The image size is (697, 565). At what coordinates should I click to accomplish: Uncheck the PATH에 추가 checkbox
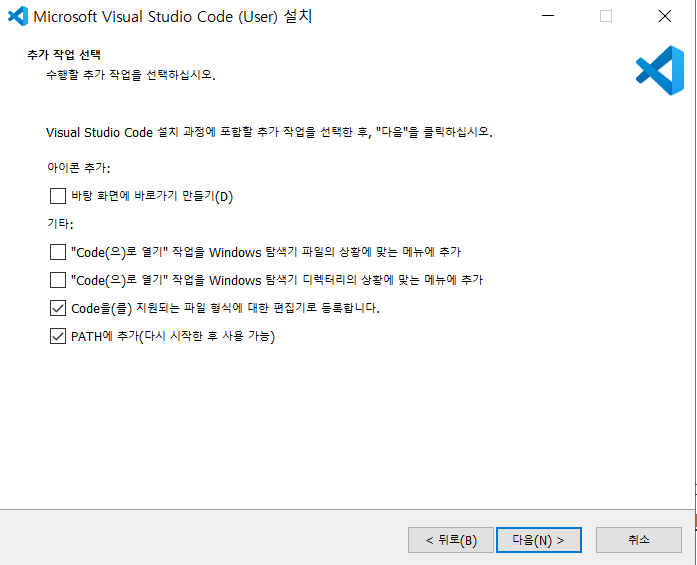[58, 336]
